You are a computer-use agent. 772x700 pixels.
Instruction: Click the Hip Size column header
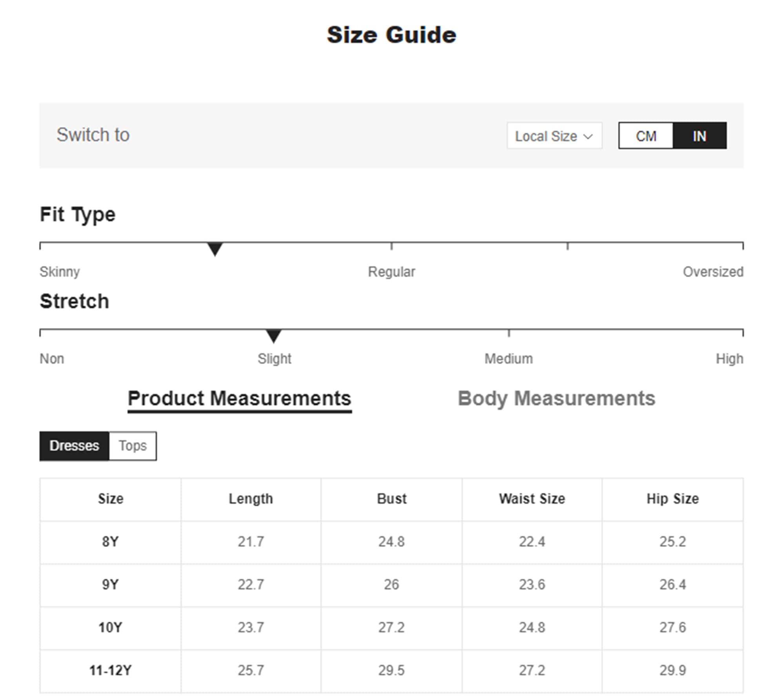click(x=672, y=499)
